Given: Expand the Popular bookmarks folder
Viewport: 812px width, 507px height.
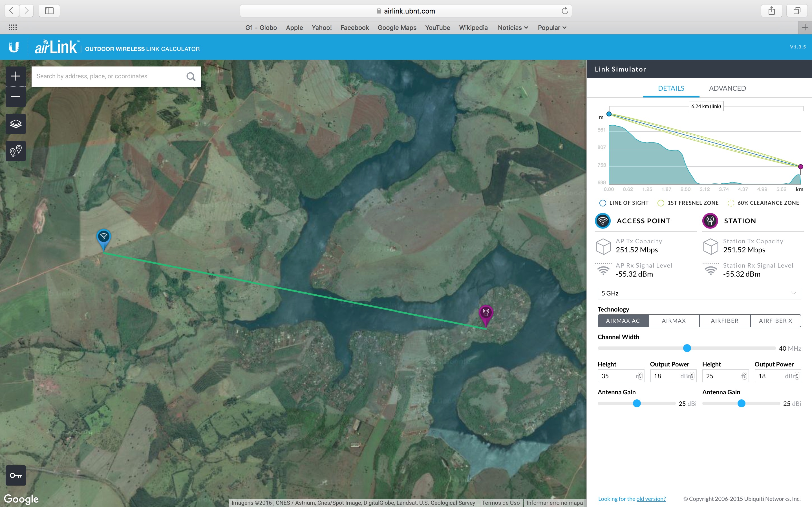Looking at the screenshot, I should coord(551,28).
